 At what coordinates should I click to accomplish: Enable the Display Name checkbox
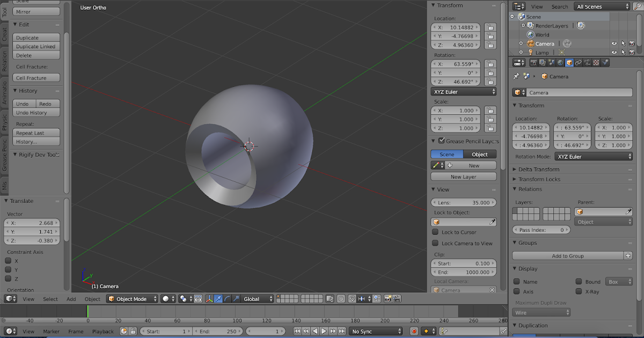(516, 281)
